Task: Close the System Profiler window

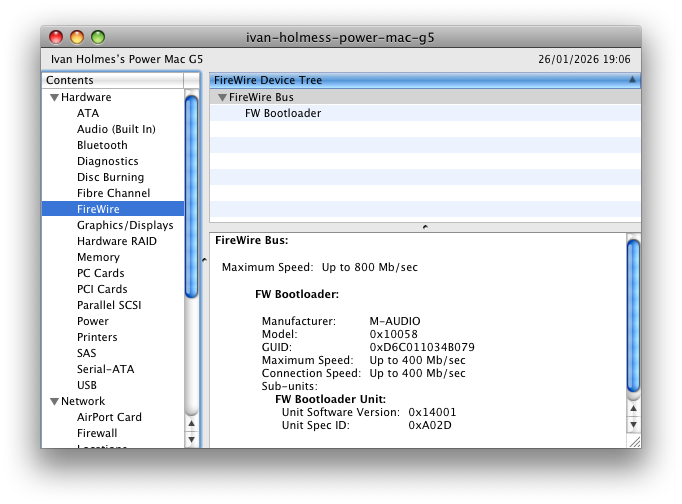Action: (56, 37)
